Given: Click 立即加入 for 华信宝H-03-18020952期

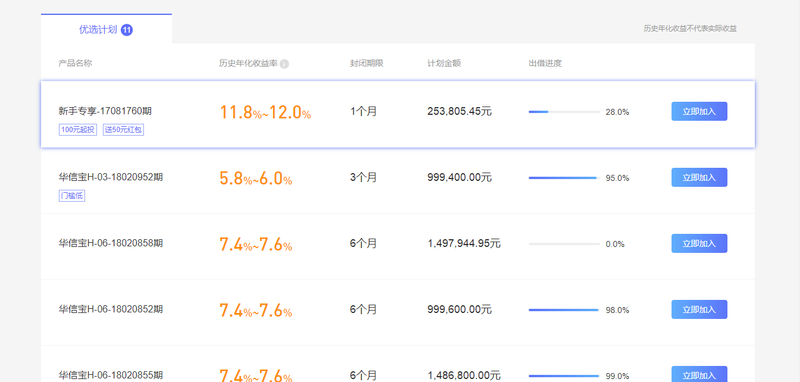Looking at the screenshot, I should click(699, 177).
